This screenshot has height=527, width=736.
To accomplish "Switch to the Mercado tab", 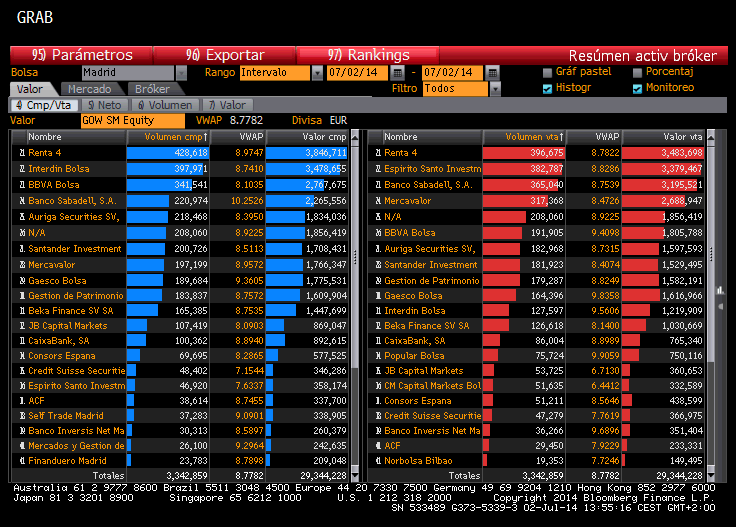I will 89,89.
